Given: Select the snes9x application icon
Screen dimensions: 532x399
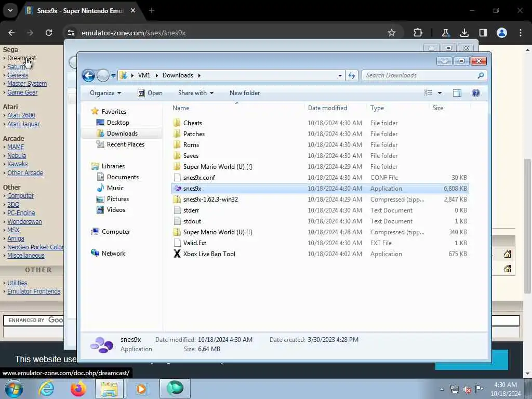Looking at the screenshot, I should coord(177,188).
